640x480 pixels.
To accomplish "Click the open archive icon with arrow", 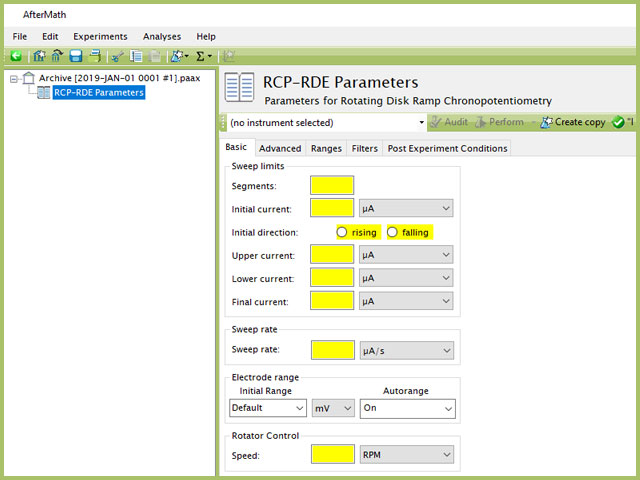I will (x=57, y=56).
